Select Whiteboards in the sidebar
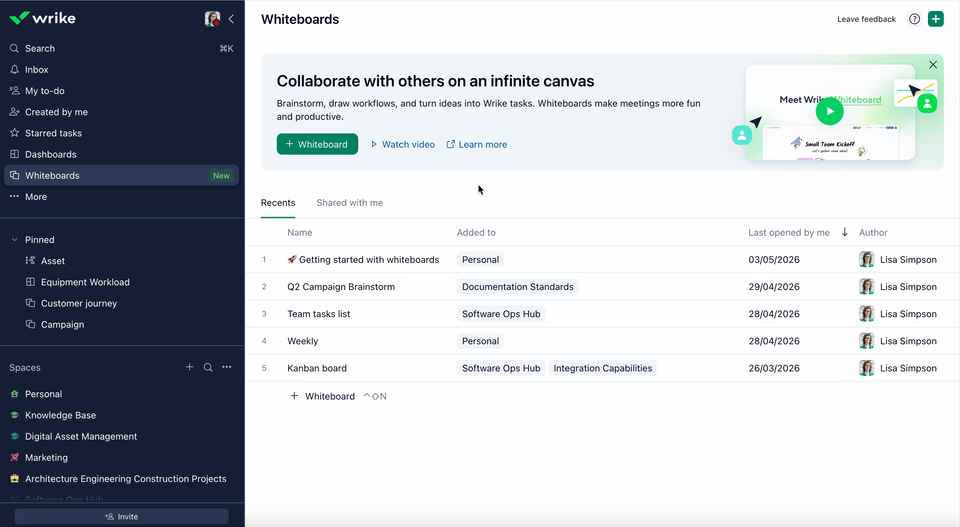This screenshot has height=527, width=960. pyautogui.click(x=121, y=176)
